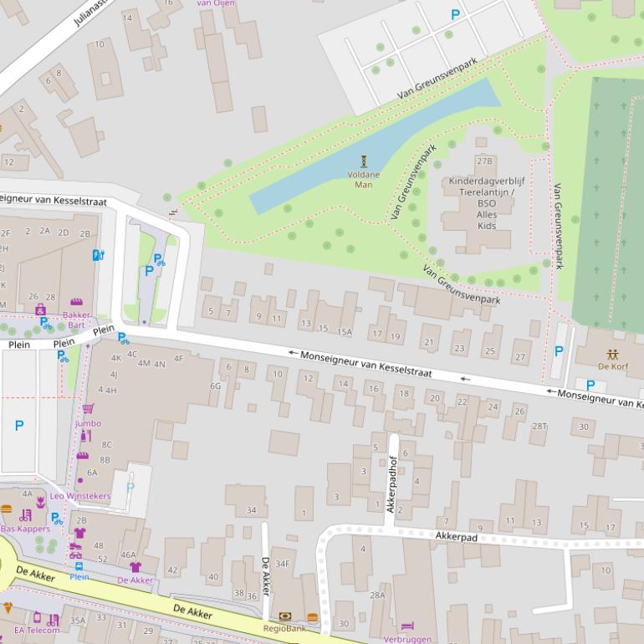This screenshot has width=644, height=644.
Task: Select the Akkerpad street name
Action: [457, 538]
